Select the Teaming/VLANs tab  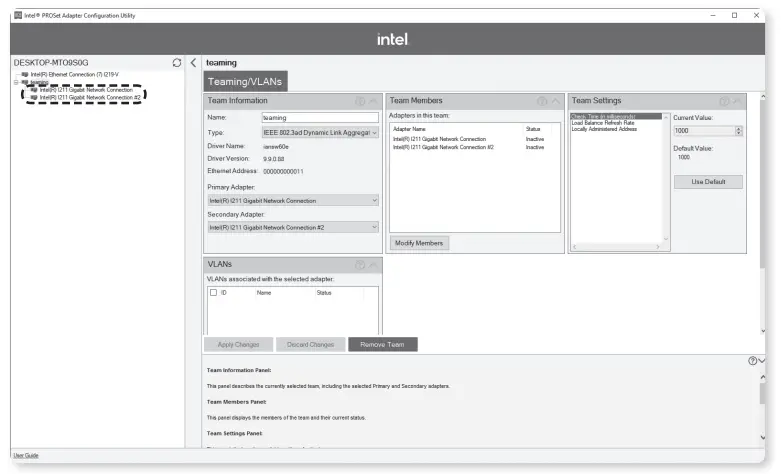[x=245, y=82]
